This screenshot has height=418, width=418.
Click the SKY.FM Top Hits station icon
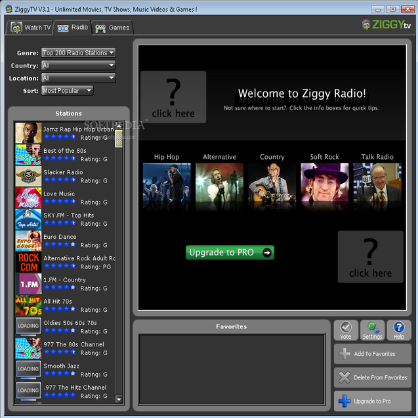coord(28,219)
